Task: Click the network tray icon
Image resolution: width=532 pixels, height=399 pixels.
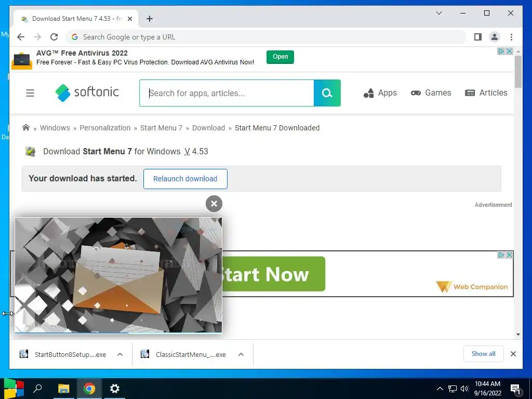Action: (x=453, y=389)
